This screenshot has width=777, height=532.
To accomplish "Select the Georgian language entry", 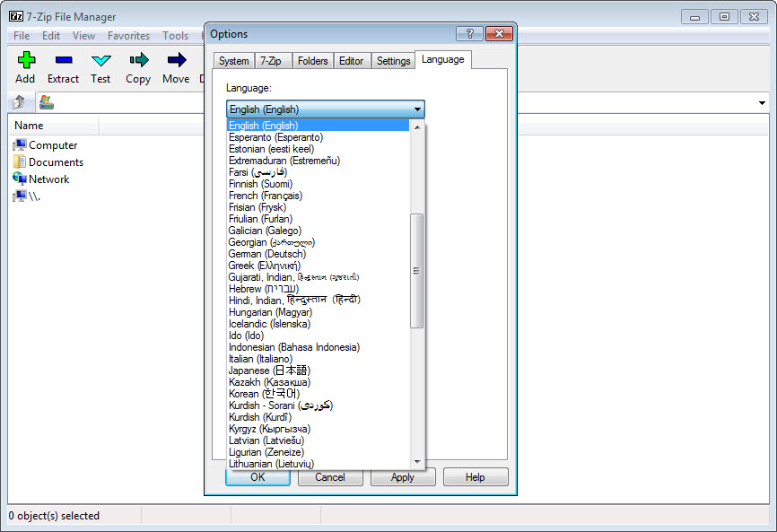I will 319,241.
